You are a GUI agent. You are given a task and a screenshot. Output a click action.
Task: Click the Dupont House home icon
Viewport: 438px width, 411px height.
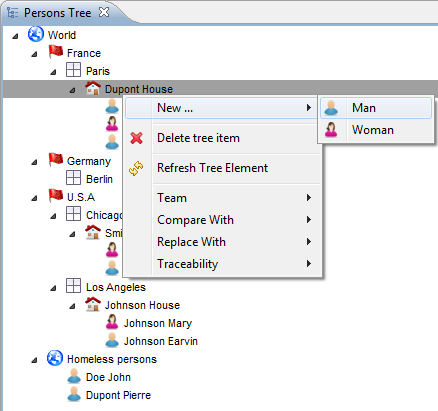coord(93,88)
